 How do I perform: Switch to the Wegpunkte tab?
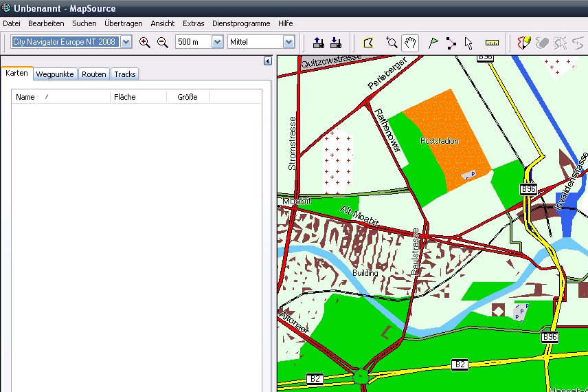pyautogui.click(x=55, y=74)
